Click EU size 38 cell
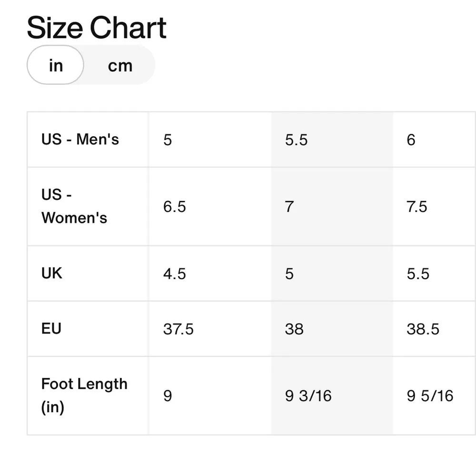Screen dimensions: 476x476 294,329
